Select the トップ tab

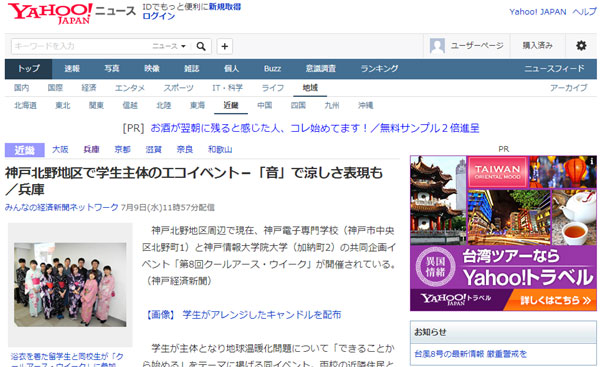tap(28, 69)
